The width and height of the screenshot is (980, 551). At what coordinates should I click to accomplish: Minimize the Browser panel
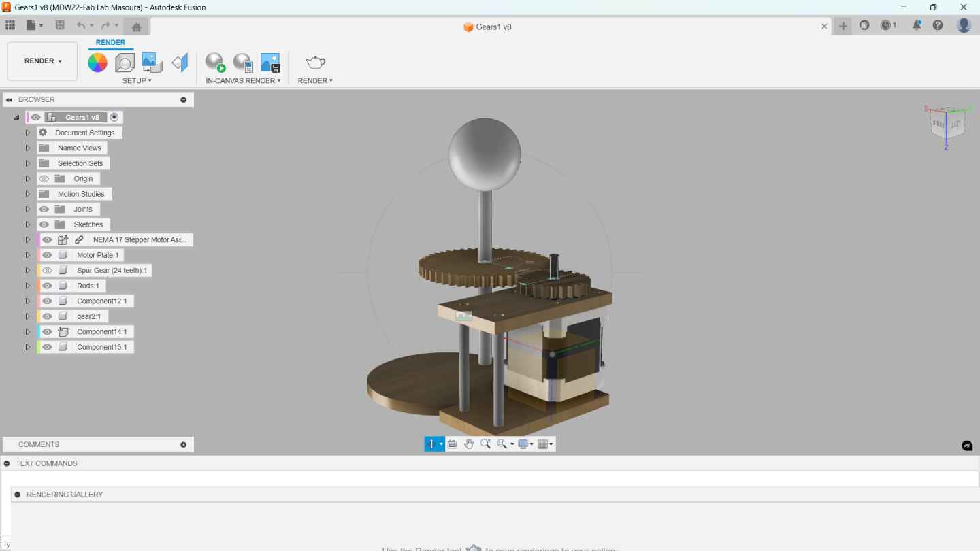pyautogui.click(x=183, y=99)
